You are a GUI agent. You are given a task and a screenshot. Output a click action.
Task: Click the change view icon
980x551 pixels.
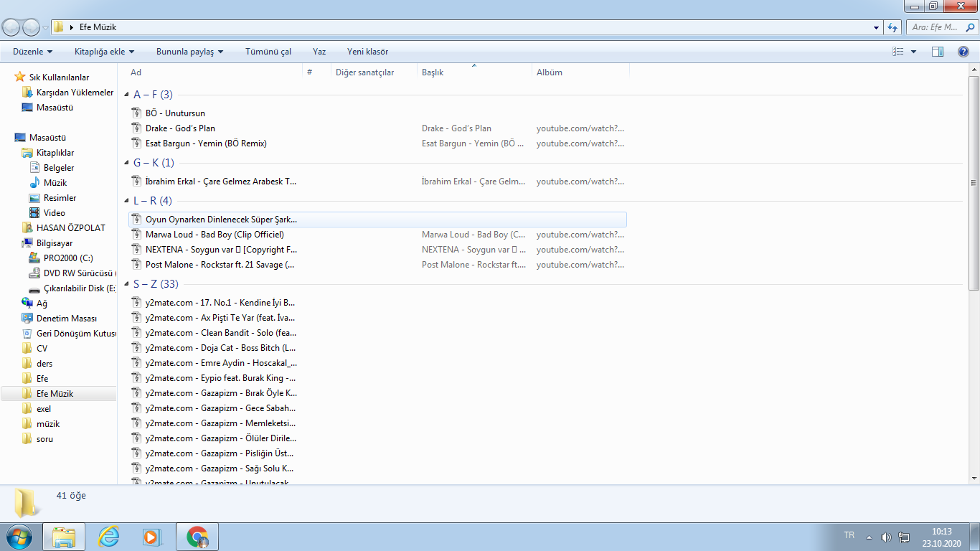pyautogui.click(x=897, y=52)
